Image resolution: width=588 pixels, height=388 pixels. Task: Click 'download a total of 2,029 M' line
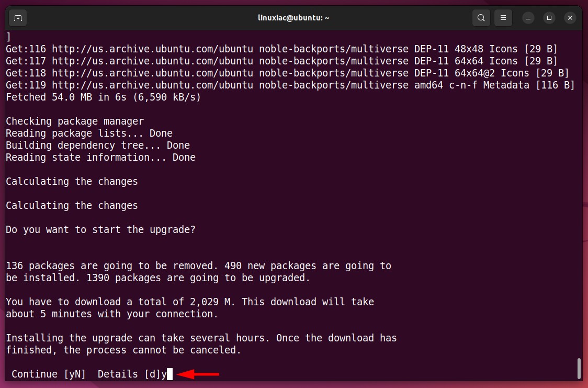tap(190, 302)
